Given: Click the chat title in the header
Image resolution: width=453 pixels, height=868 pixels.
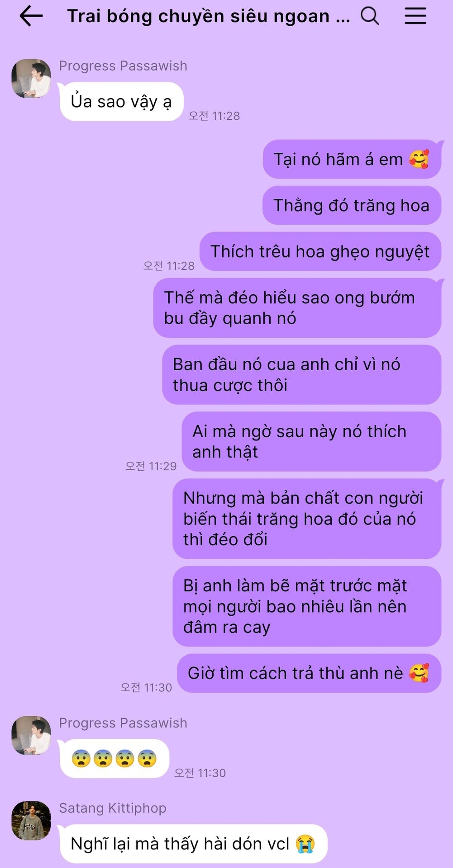Looking at the screenshot, I should 209,16.
